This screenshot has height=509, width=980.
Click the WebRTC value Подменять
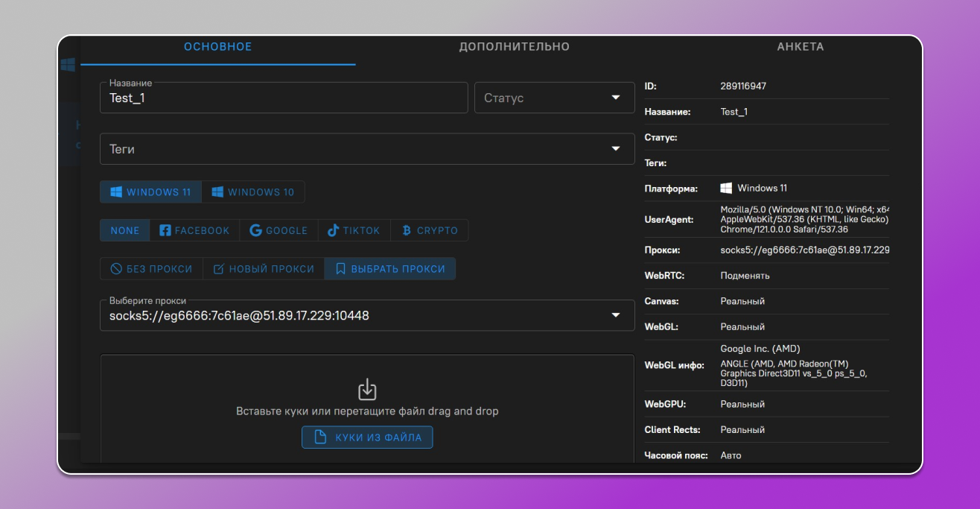(x=745, y=276)
